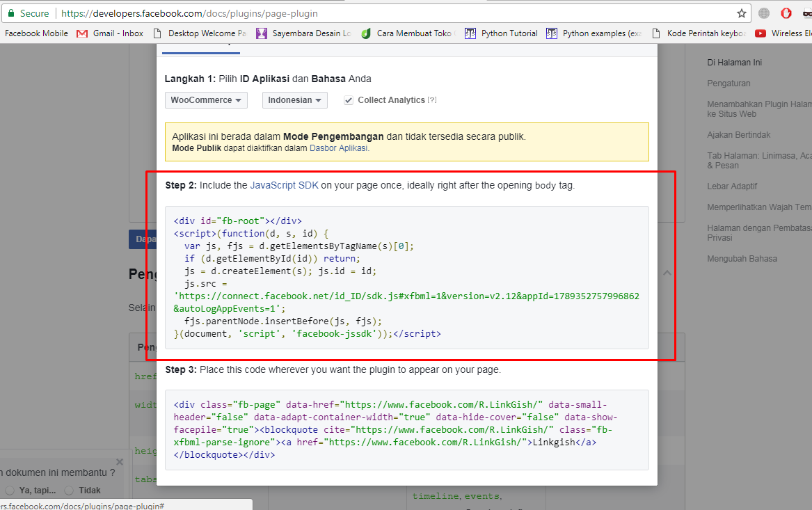Viewport: 812px width, 510px height.
Task: Open the Sayembara Desain bookmark
Action: [303, 33]
